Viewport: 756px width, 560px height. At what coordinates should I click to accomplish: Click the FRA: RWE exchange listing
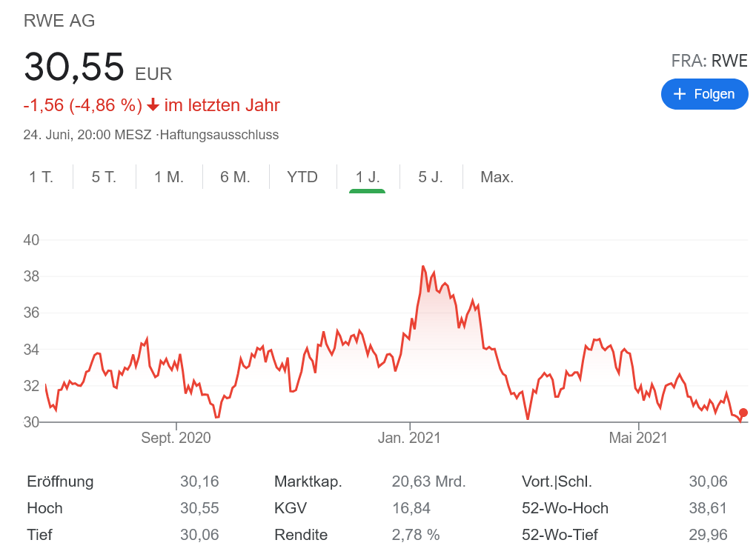[x=709, y=61]
